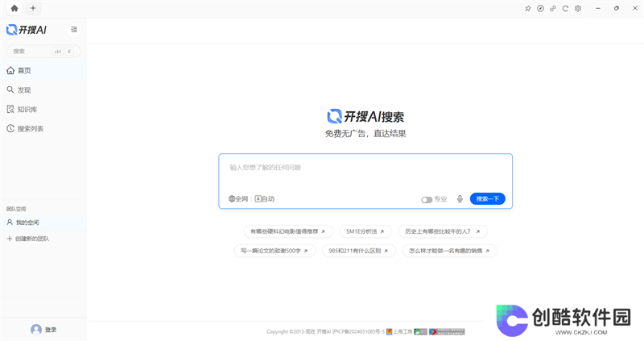Open the 全网 search scope selector
Screen dimensions: 644x341
pyautogui.click(x=238, y=198)
